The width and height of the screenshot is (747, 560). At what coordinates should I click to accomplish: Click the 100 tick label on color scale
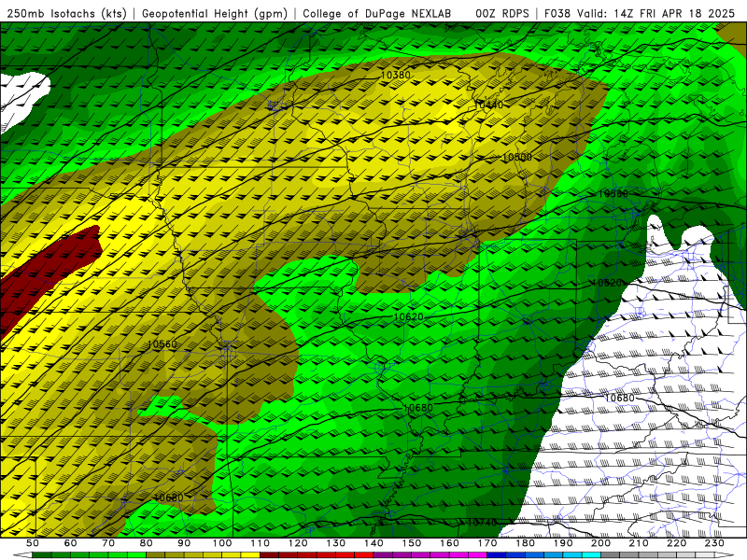222,543
